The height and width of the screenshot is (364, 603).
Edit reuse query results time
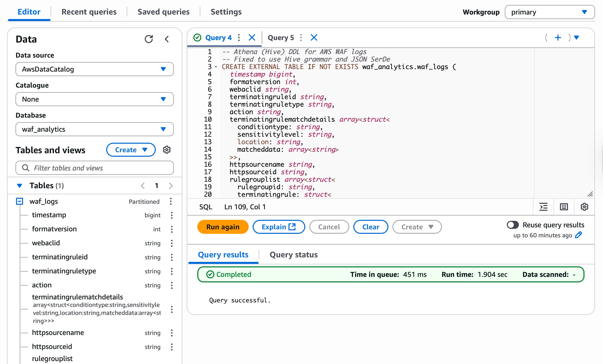578,235
